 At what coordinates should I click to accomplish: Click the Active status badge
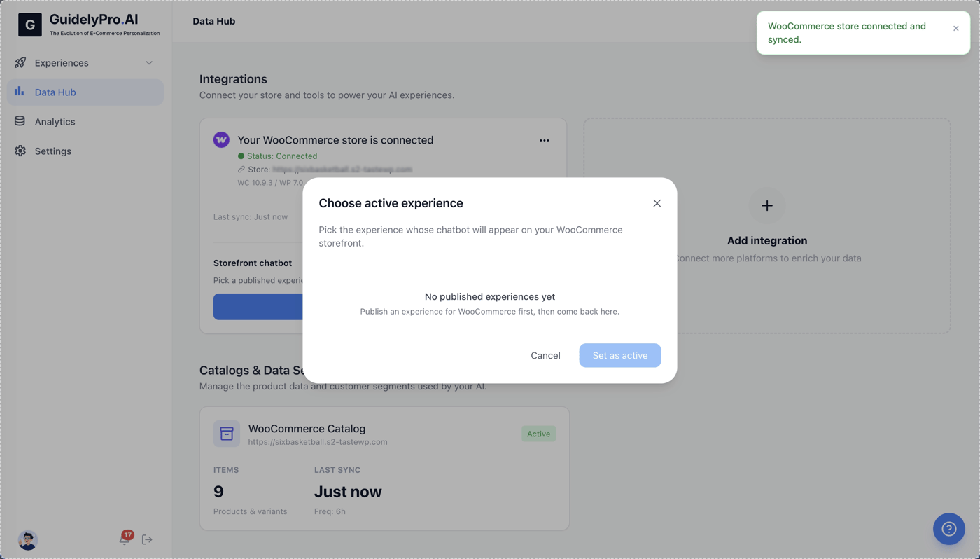(x=538, y=434)
